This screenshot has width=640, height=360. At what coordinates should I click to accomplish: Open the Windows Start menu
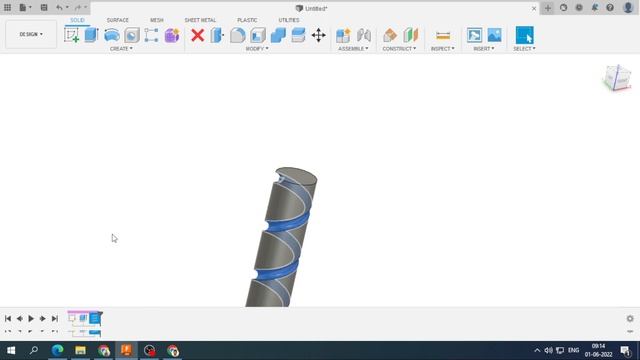[11, 351]
